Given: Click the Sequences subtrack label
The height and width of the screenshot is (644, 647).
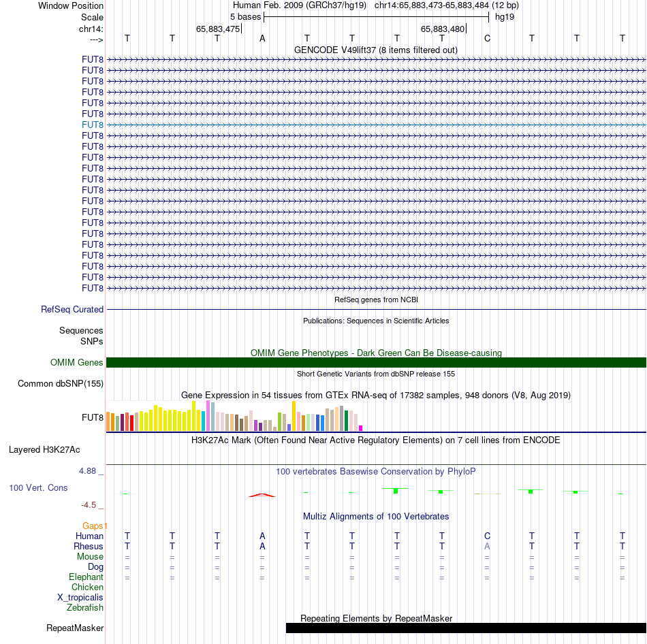Looking at the screenshot, I should pyautogui.click(x=81, y=330).
